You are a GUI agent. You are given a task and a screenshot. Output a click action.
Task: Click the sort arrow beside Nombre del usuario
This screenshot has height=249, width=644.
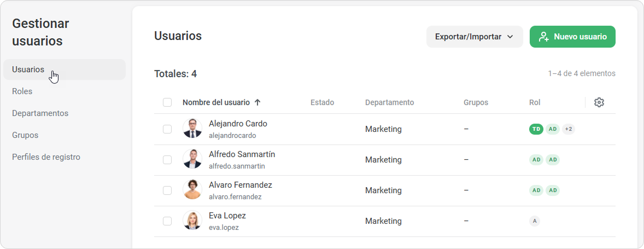click(x=257, y=102)
